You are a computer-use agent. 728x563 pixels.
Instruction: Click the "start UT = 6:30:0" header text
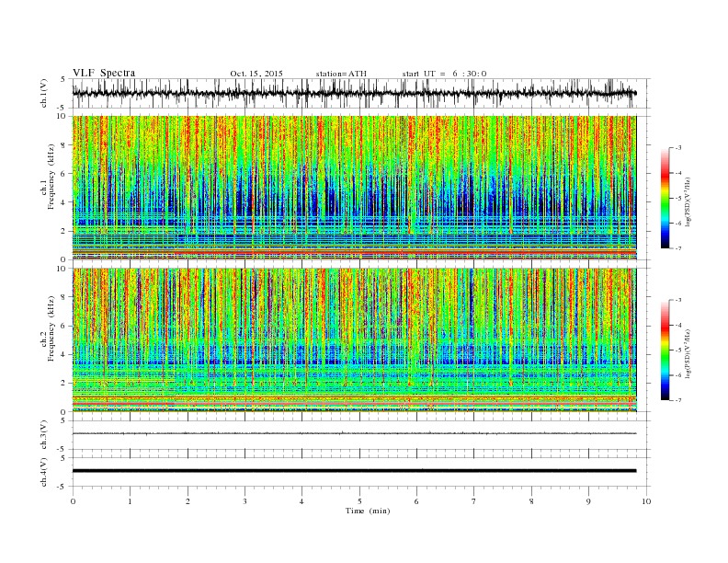click(x=444, y=74)
